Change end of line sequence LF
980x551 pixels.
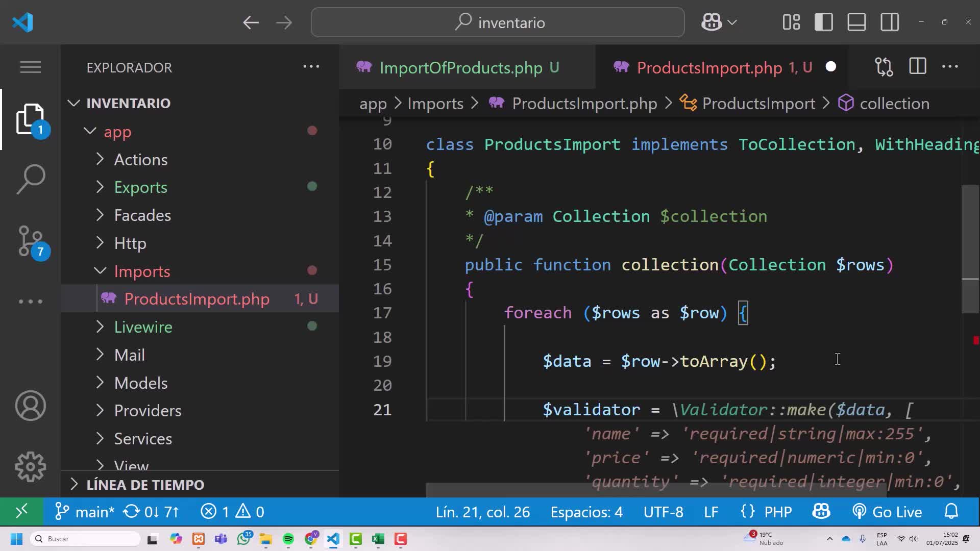coord(711,512)
